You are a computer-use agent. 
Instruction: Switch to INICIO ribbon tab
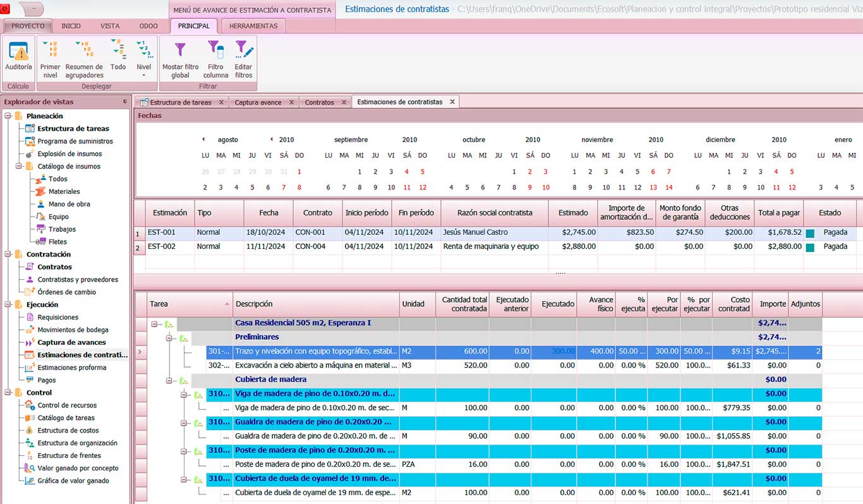pyautogui.click(x=71, y=26)
